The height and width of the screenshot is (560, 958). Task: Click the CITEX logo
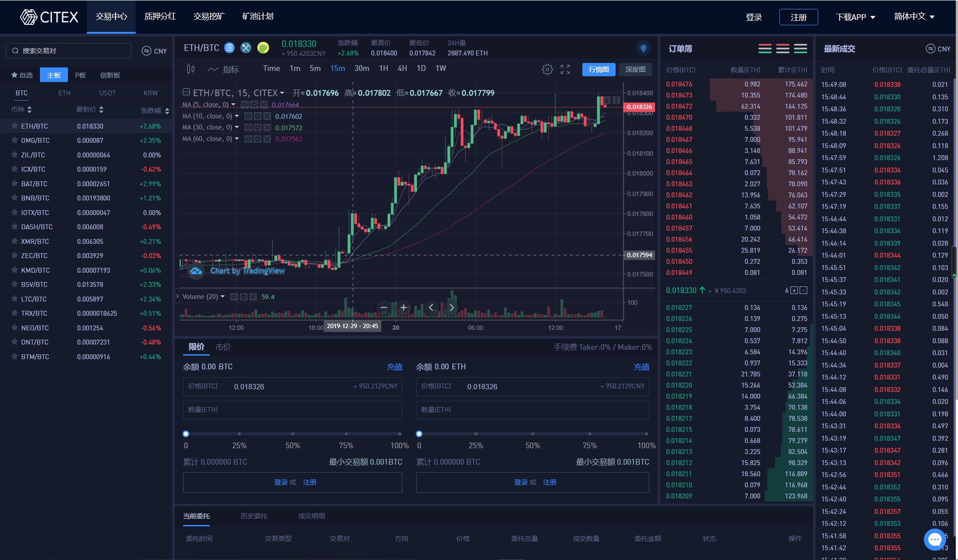49,17
